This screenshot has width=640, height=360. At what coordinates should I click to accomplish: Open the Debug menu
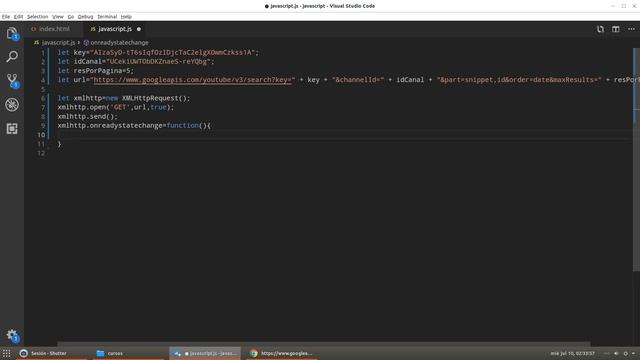pos(85,17)
